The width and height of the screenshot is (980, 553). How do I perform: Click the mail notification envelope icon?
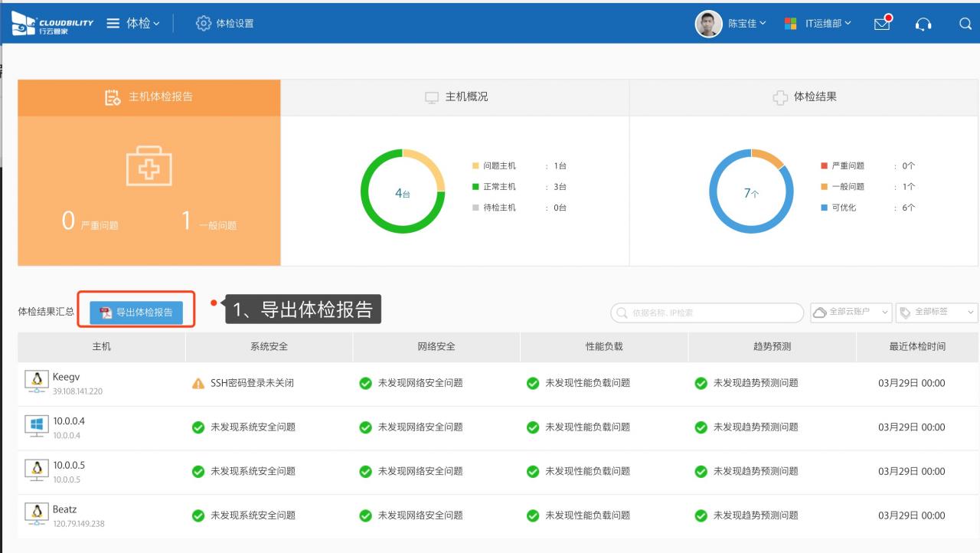pyautogui.click(x=882, y=24)
